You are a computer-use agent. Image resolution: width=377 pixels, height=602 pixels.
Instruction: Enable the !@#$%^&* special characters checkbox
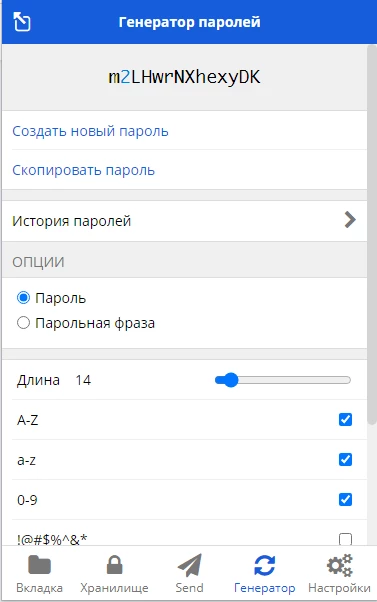pos(346,539)
